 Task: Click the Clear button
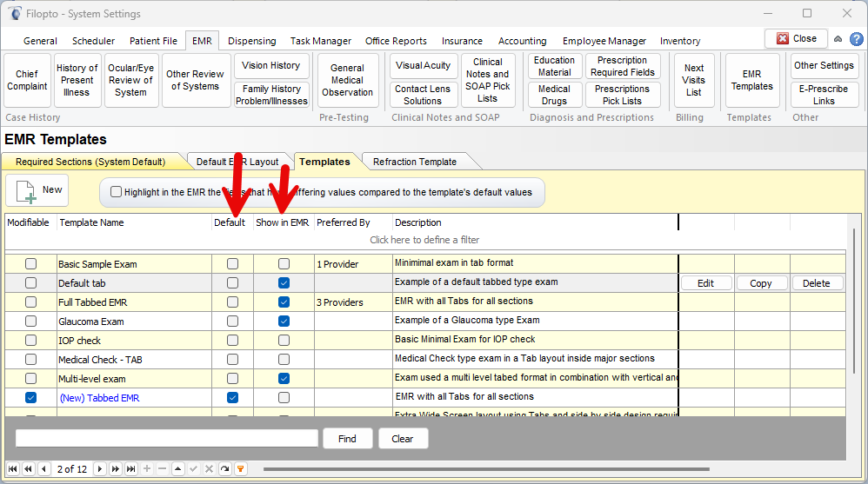click(x=403, y=439)
